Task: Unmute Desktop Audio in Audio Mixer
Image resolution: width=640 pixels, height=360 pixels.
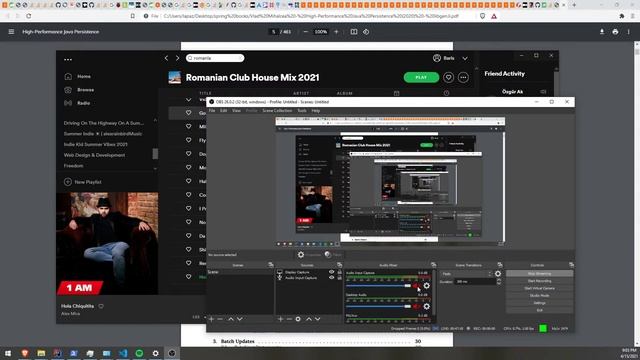Action: (x=416, y=306)
